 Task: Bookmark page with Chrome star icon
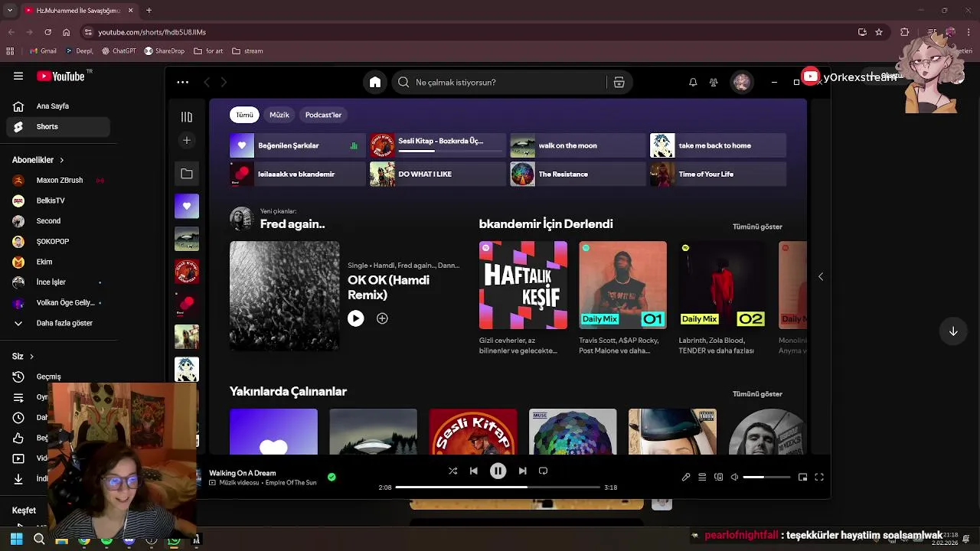[x=879, y=32]
